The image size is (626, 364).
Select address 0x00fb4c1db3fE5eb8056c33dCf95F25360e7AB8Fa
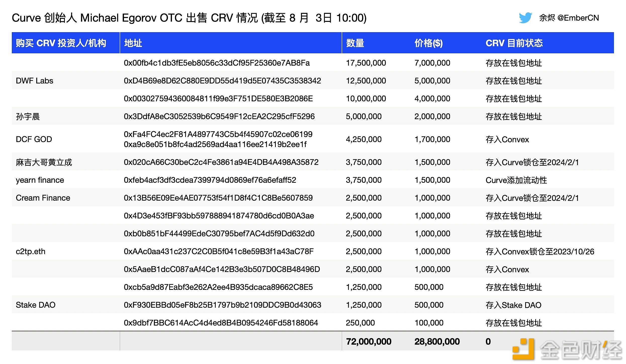(x=217, y=63)
